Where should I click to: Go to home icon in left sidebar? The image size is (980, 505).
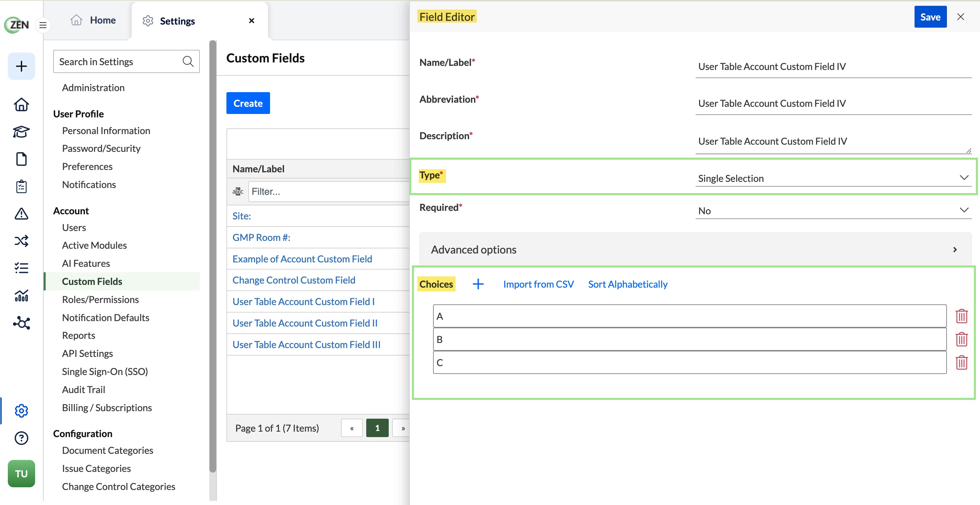pyautogui.click(x=21, y=105)
